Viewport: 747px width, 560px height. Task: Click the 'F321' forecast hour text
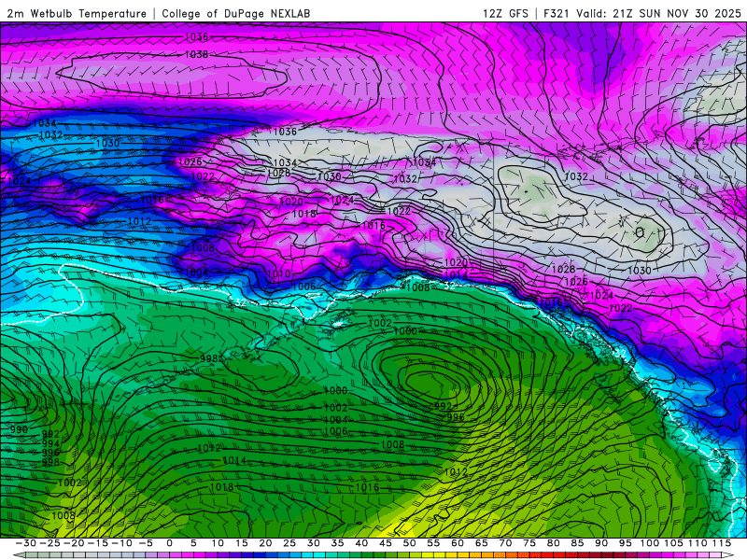(x=557, y=14)
